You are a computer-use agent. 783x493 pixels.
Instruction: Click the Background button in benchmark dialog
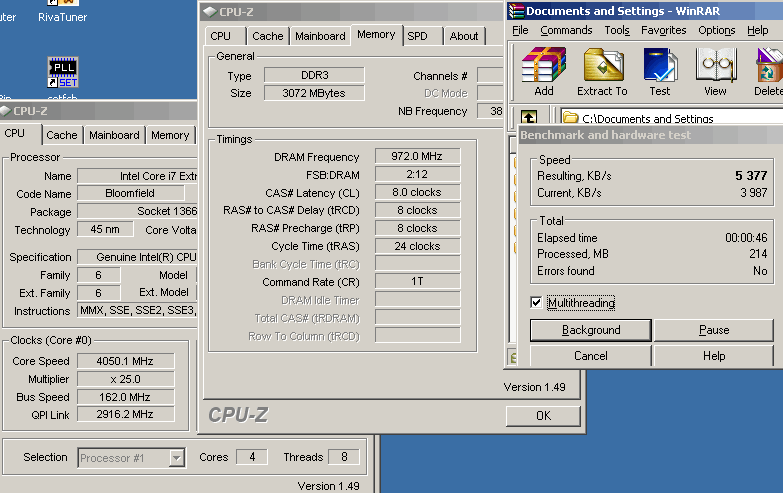click(591, 330)
